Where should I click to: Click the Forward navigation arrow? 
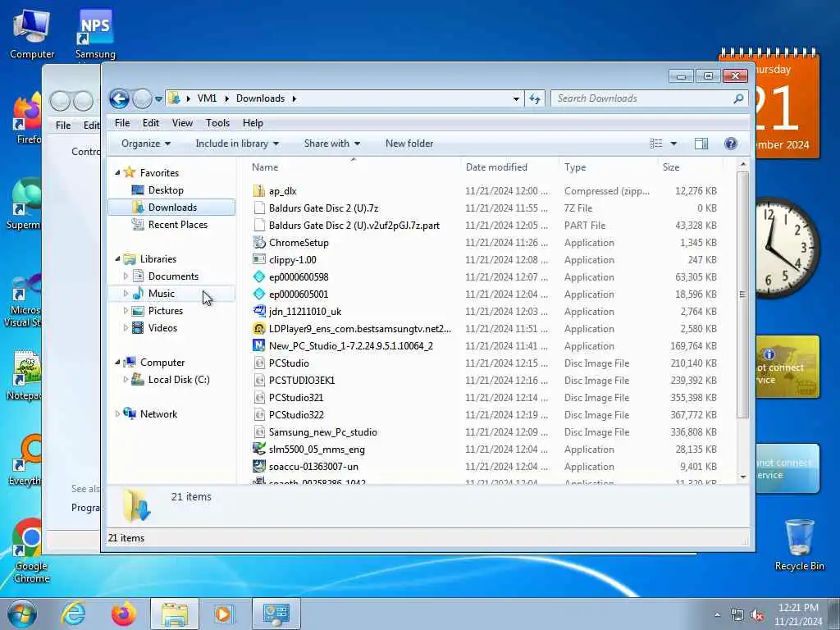pos(142,98)
